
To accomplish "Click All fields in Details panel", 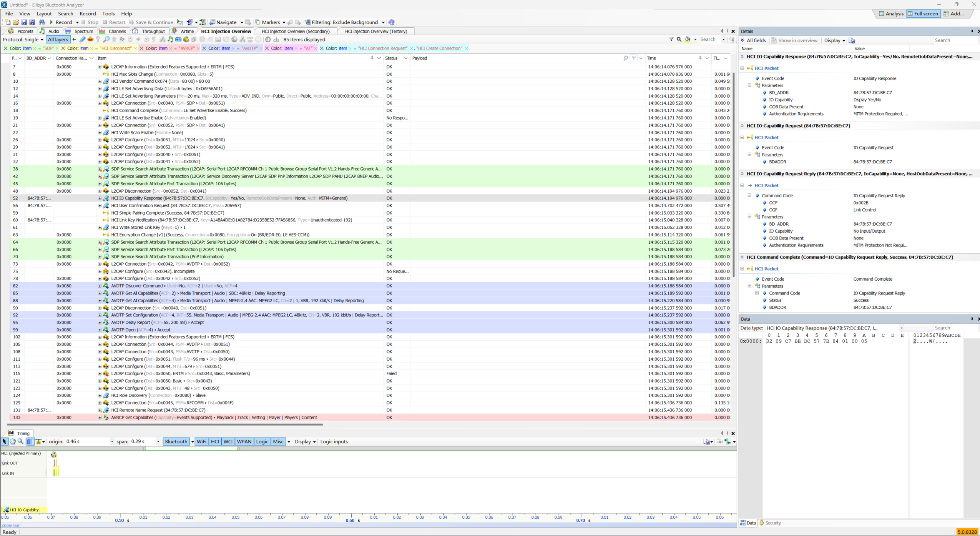I will tap(753, 40).
